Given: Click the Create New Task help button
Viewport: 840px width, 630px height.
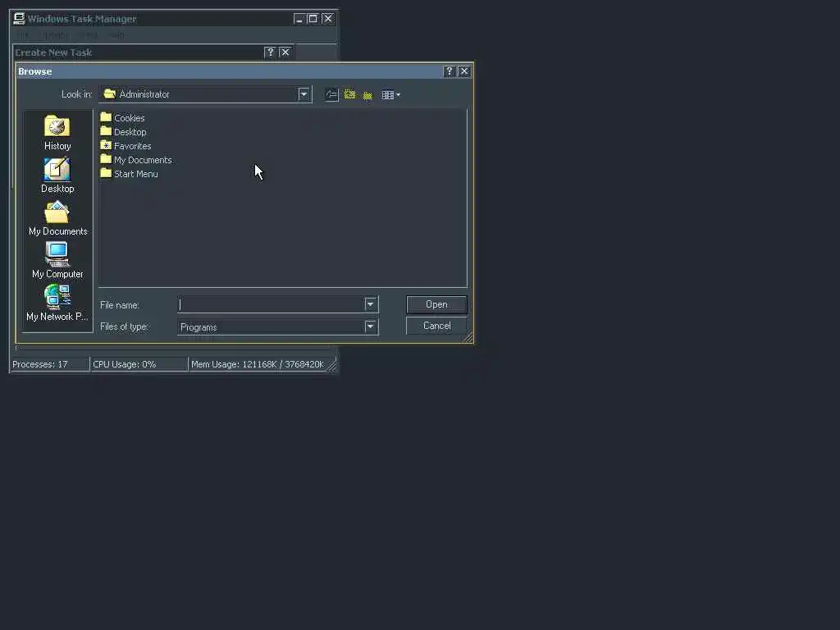Looking at the screenshot, I should click(x=270, y=52).
